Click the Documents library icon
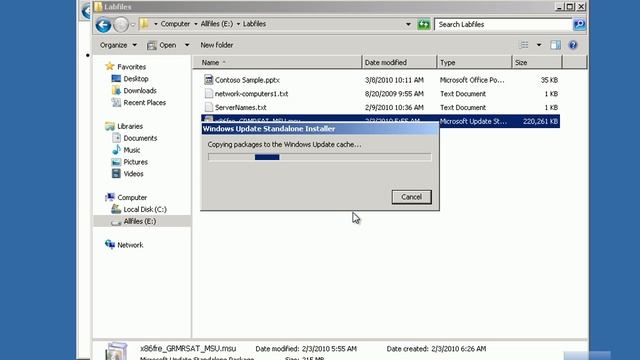The image size is (640, 360). click(x=116, y=138)
